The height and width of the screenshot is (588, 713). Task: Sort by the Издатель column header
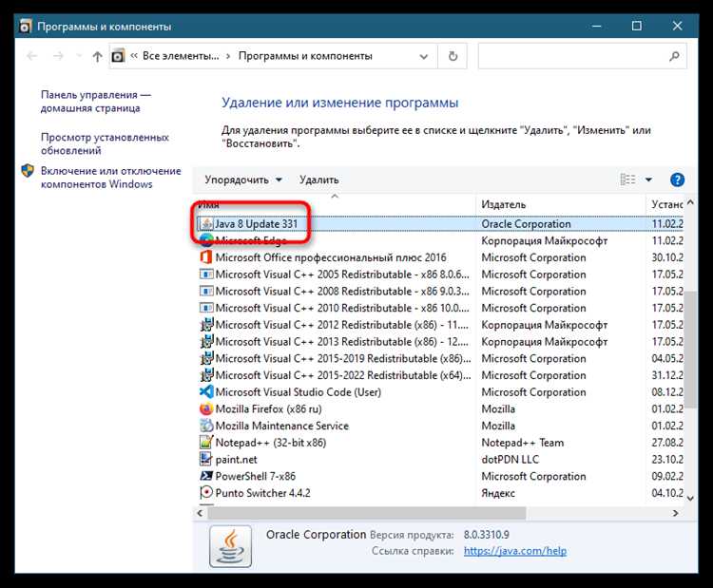pos(504,204)
